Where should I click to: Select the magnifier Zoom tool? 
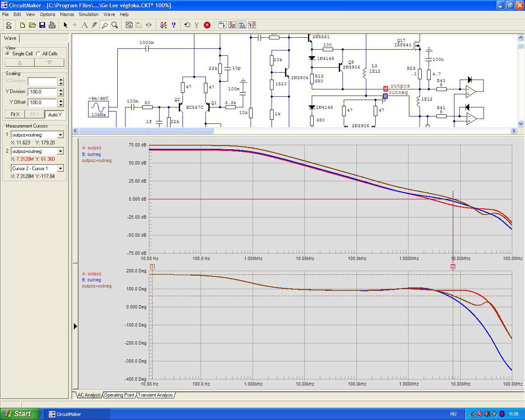pyautogui.click(x=115, y=25)
